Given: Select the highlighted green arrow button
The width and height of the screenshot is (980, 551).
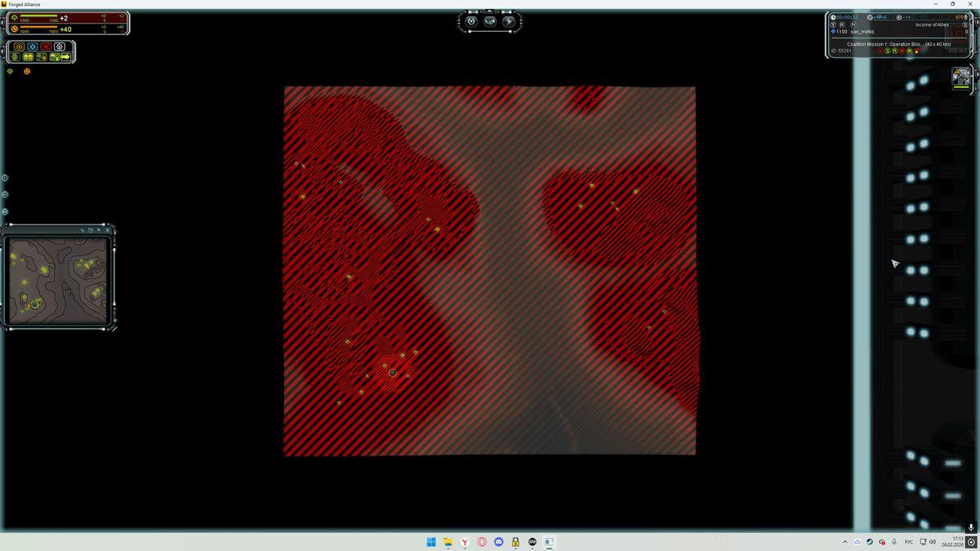Looking at the screenshot, I should click(65, 57).
